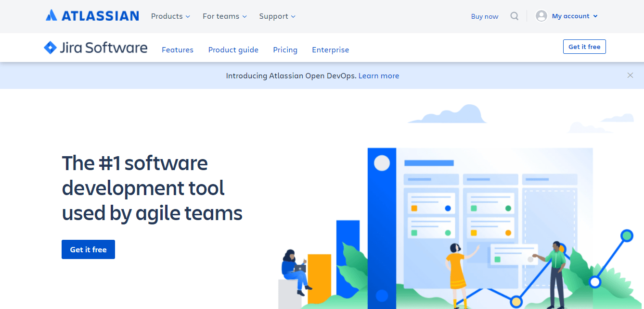This screenshot has width=644, height=309.
Task: Expand the Products dropdown
Action: [x=170, y=16]
